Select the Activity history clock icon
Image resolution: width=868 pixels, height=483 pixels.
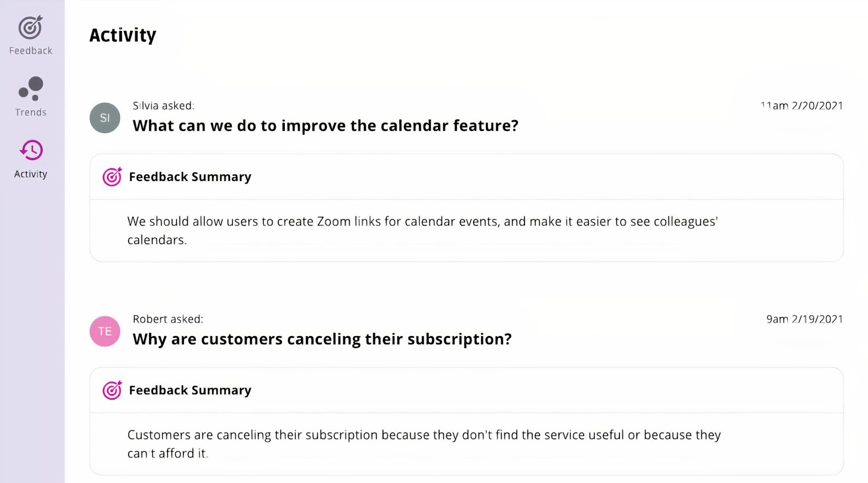tap(31, 150)
